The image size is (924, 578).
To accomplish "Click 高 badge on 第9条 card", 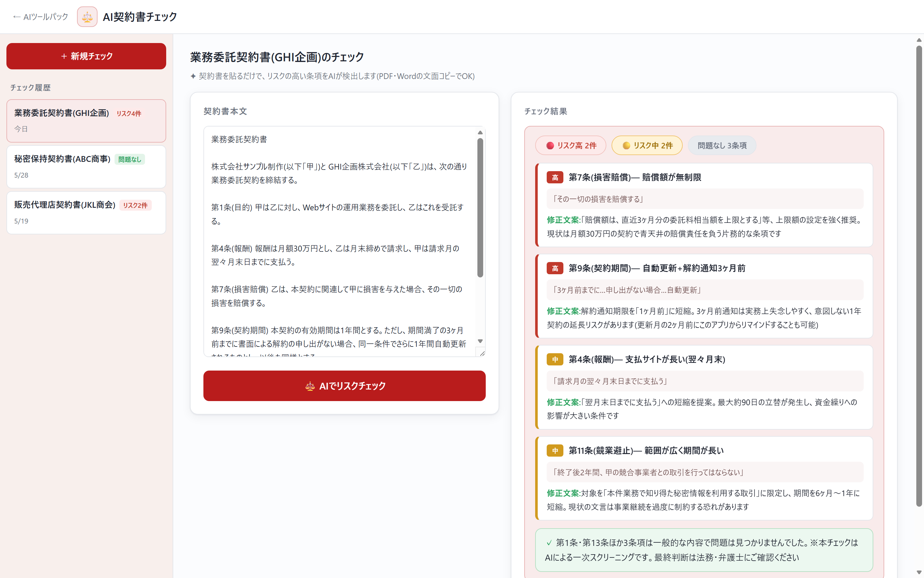I will (555, 268).
